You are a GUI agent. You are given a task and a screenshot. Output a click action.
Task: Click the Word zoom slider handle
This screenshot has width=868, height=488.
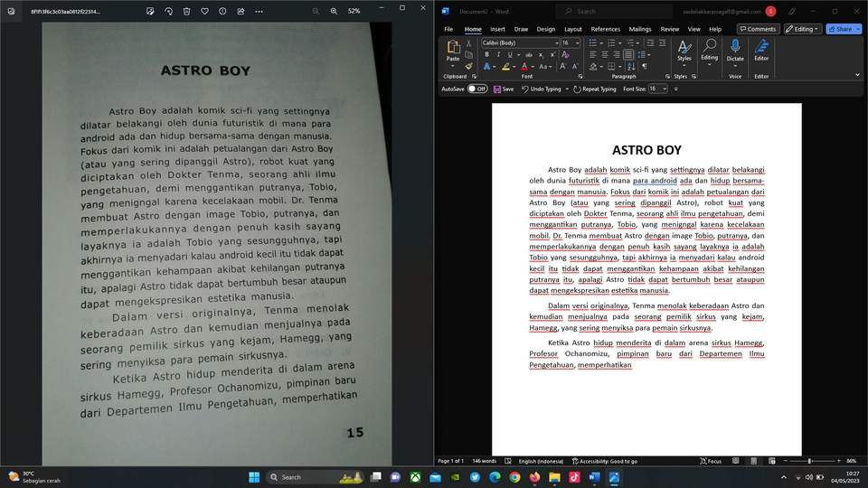coord(809,461)
